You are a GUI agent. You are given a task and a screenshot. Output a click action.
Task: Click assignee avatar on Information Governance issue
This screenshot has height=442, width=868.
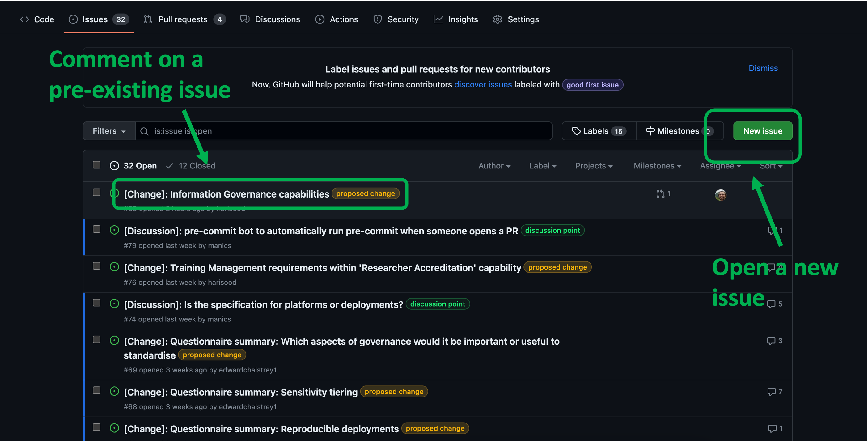click(x=720, y=195)
